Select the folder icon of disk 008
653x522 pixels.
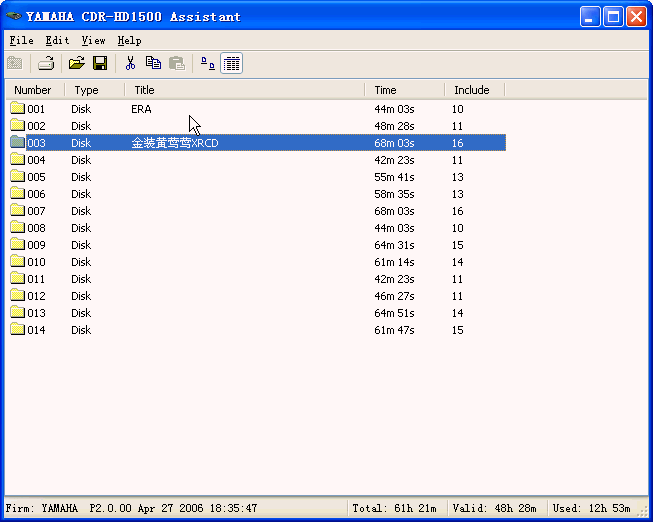pos(17,228)
